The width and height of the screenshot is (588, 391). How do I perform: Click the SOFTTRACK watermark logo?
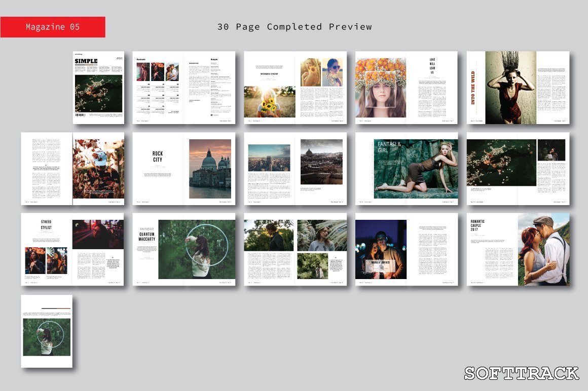tap(522, 373)
